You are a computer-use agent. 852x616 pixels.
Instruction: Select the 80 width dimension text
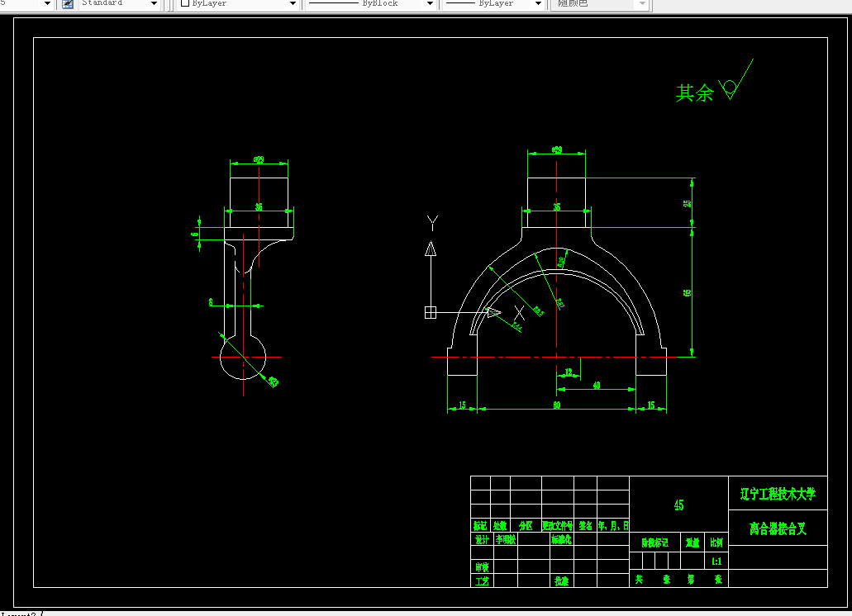[x=556, y=405]
